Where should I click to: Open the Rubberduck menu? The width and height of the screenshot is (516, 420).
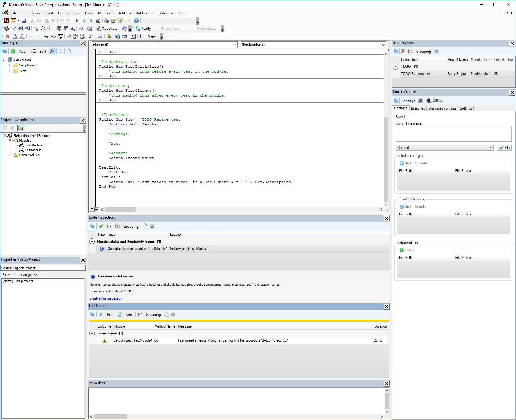145,13
